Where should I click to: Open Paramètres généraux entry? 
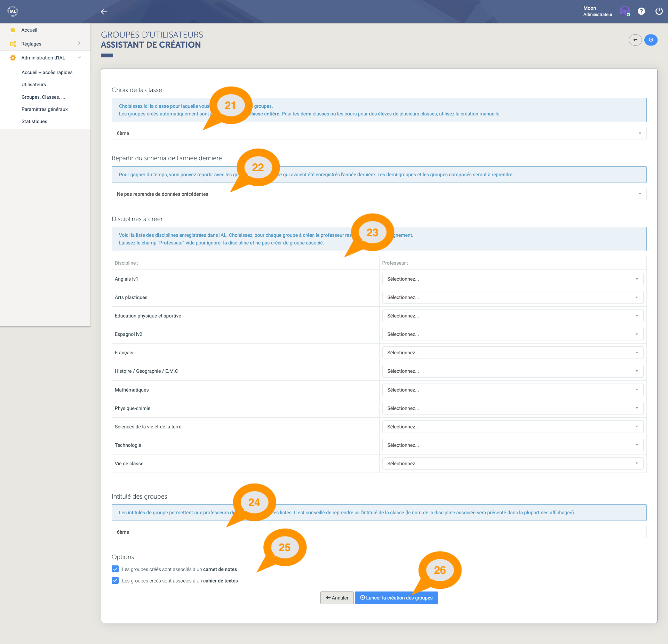(x=45, y=109)
